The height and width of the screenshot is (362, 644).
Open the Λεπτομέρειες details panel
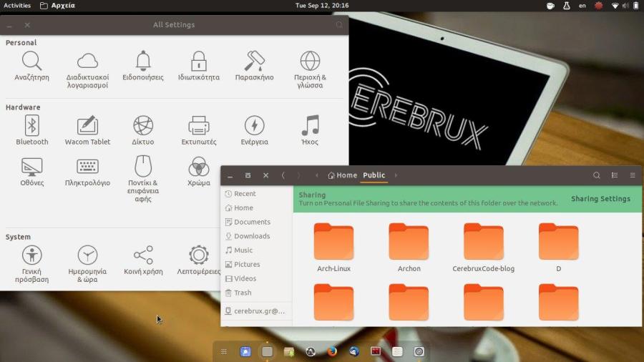click(x=199, y=260)
